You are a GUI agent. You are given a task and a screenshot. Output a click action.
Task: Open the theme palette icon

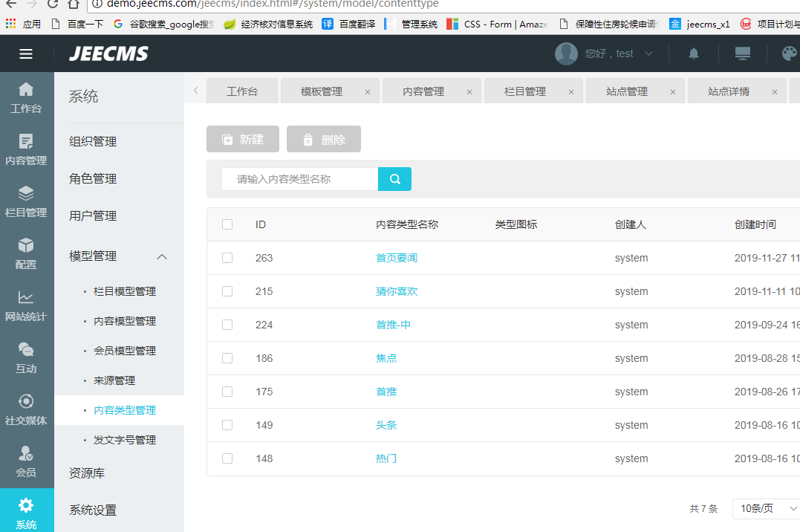790,53
